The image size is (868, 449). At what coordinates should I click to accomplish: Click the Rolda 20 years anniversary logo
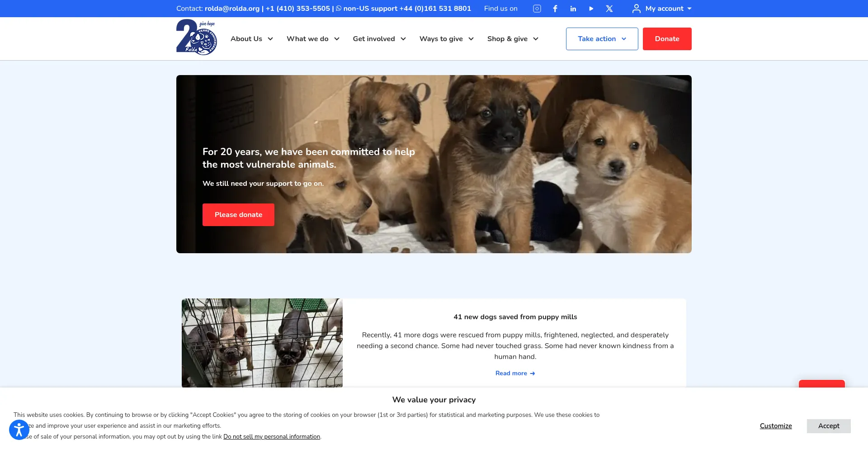(x=197, y=37)
